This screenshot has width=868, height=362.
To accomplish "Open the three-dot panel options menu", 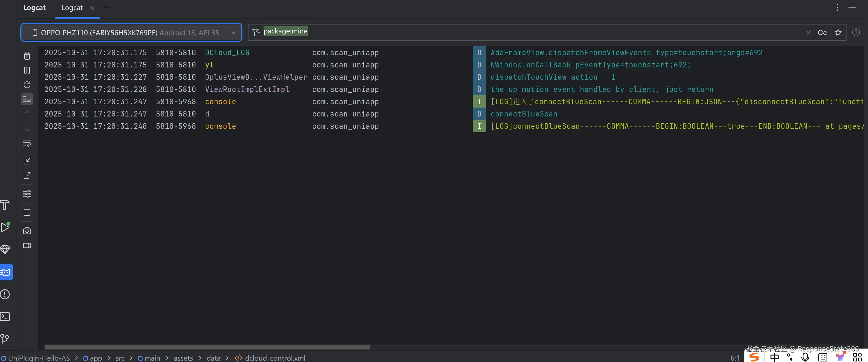I will point(837,8).
